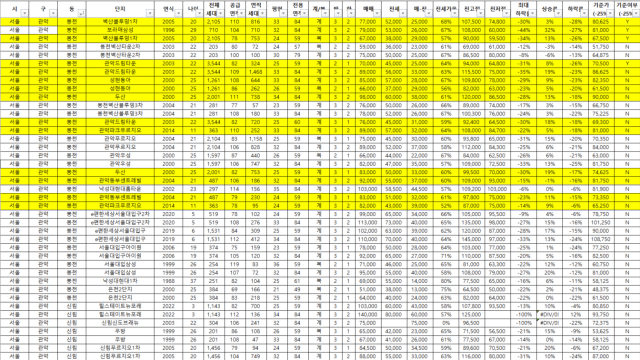This screenshot has width=640, height=360.
Task: Open the 전용 면적 column filter arrow
Action: click(304, 13)
